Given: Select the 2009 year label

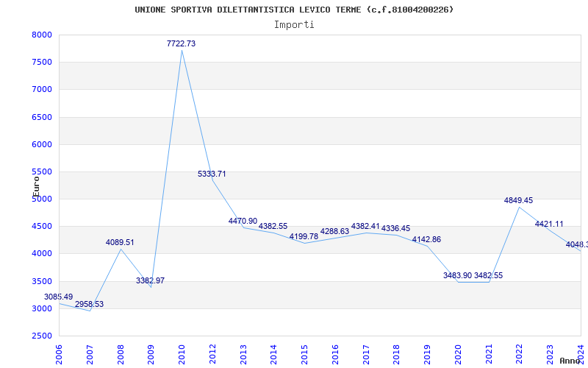Looking at the screenshot, I should [151, 355].
